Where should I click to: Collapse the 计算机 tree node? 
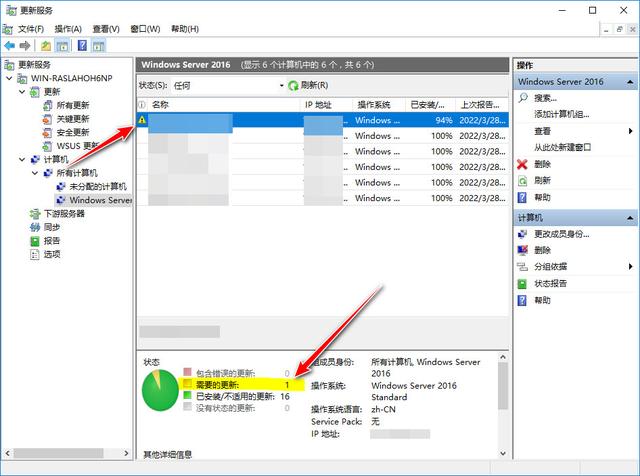click(x=22, y=159)
